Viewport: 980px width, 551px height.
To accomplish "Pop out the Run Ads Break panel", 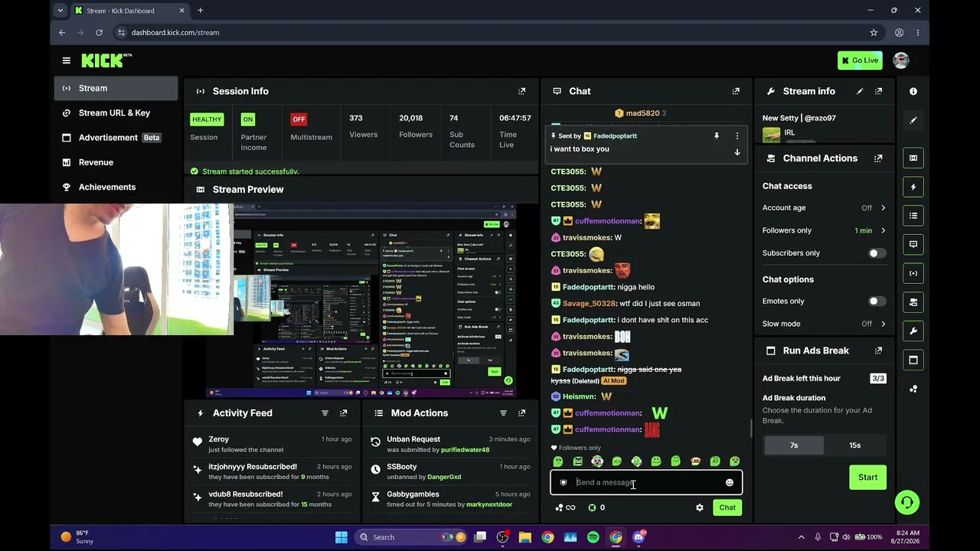I will (878, 350).
